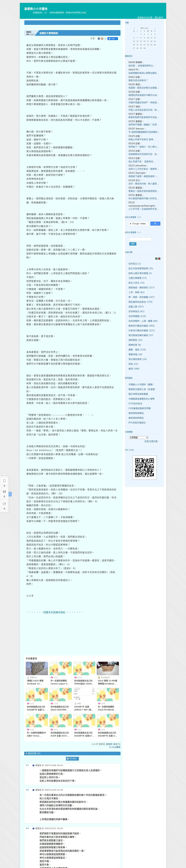
Task: Click the QR Code image
Action: pyautogui.click(x=144, y=468)
